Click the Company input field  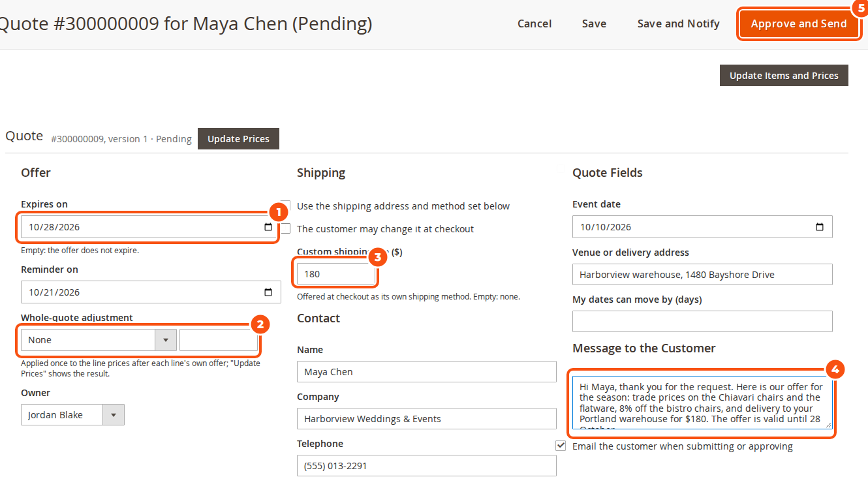point(427,419)
